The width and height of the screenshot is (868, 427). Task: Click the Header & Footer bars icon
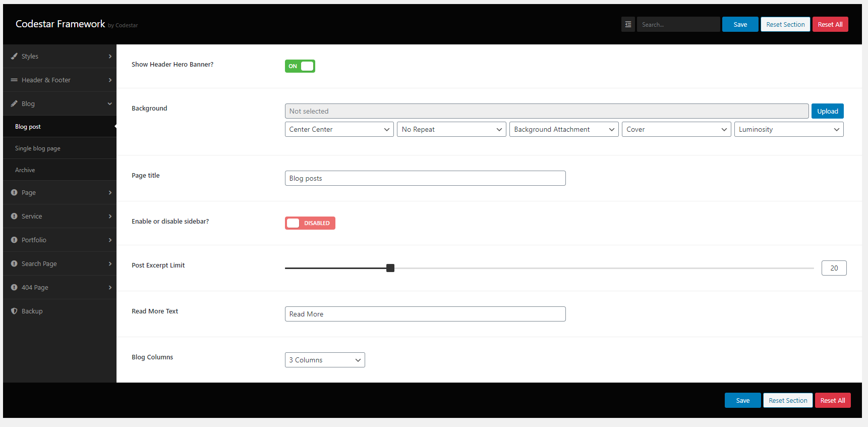click(14, 80)
